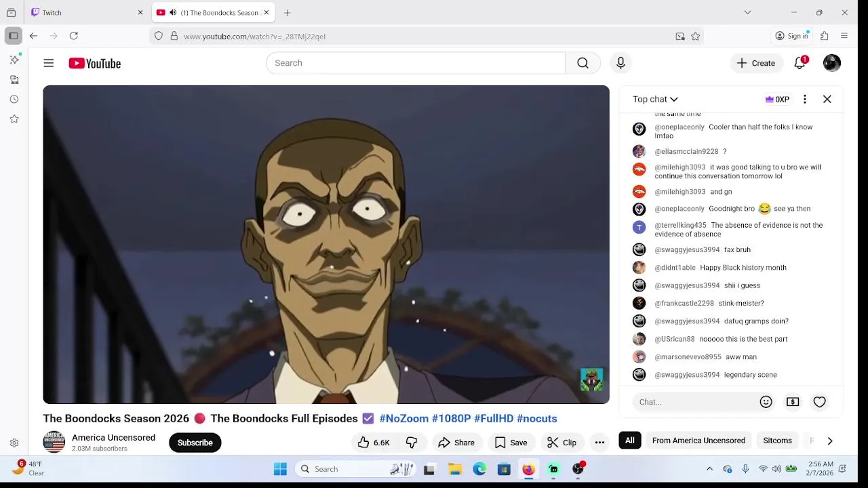Click the YouTube search magnifier button
Screen dimensions: 868x488
583,63
